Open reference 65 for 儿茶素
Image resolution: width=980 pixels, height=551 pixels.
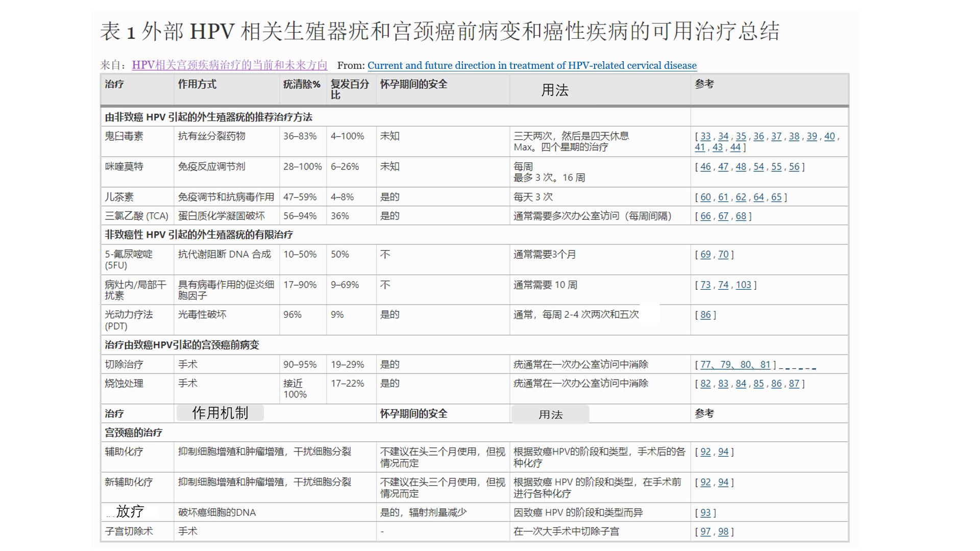point(776,197)
